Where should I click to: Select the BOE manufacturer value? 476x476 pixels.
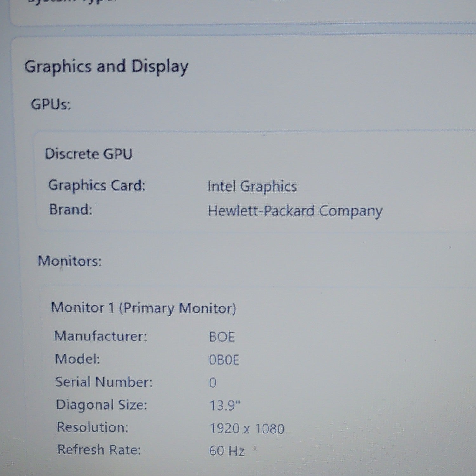click(222, 337)
